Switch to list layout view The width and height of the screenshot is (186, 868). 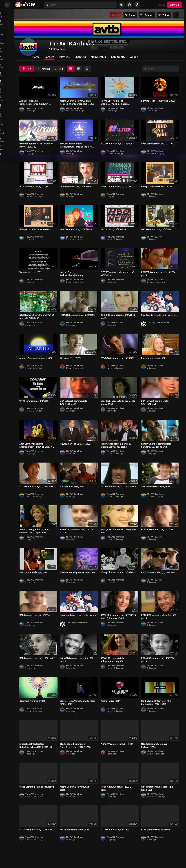[78, 69]
